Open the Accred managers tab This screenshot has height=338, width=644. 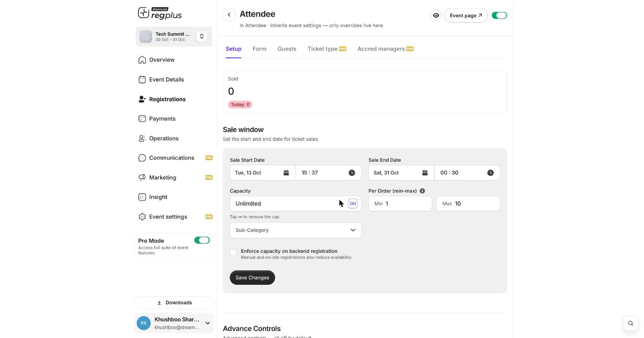385,49
